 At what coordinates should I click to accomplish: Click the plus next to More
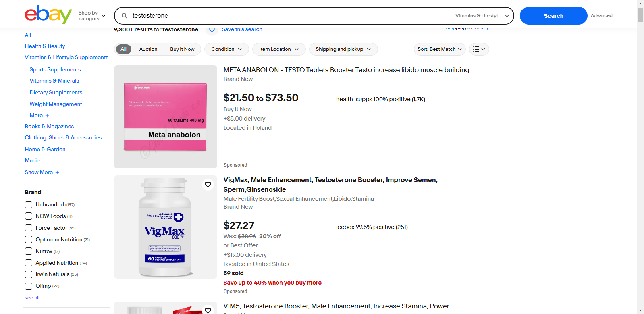coord(47,116)
